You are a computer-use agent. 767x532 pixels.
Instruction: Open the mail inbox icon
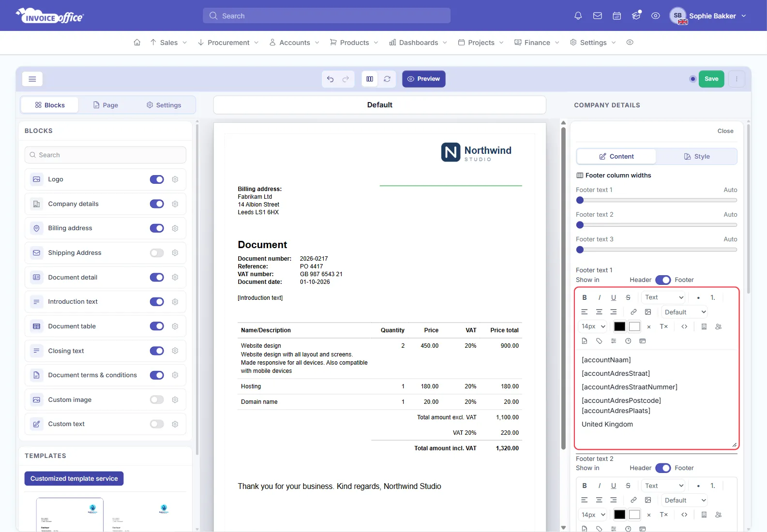tap(598, 16)
